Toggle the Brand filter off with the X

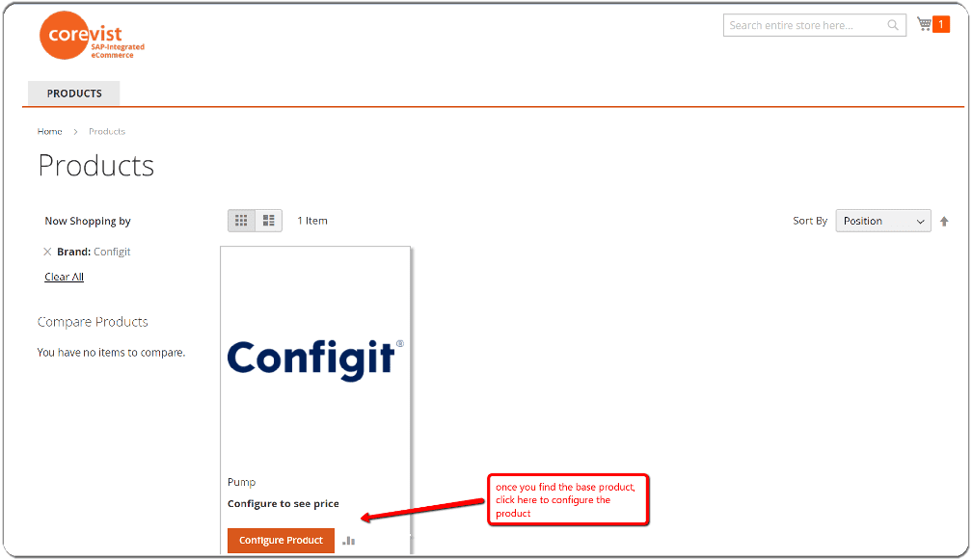click(x=47, y=252)
